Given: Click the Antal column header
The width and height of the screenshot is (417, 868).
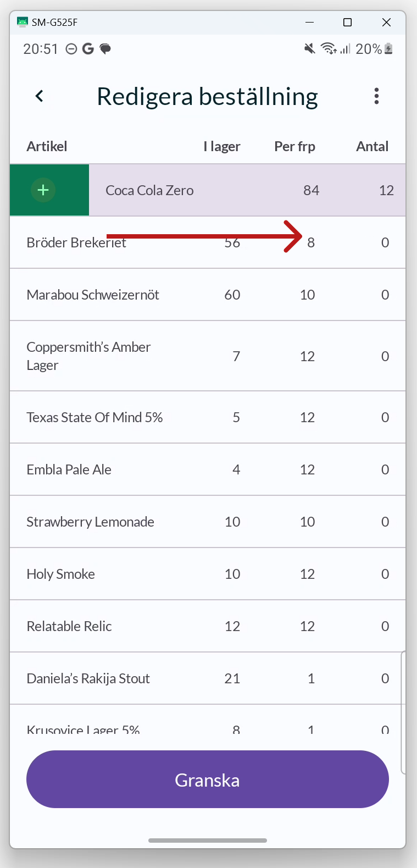Looking at the screenshot, I should [x=372, y=146].
